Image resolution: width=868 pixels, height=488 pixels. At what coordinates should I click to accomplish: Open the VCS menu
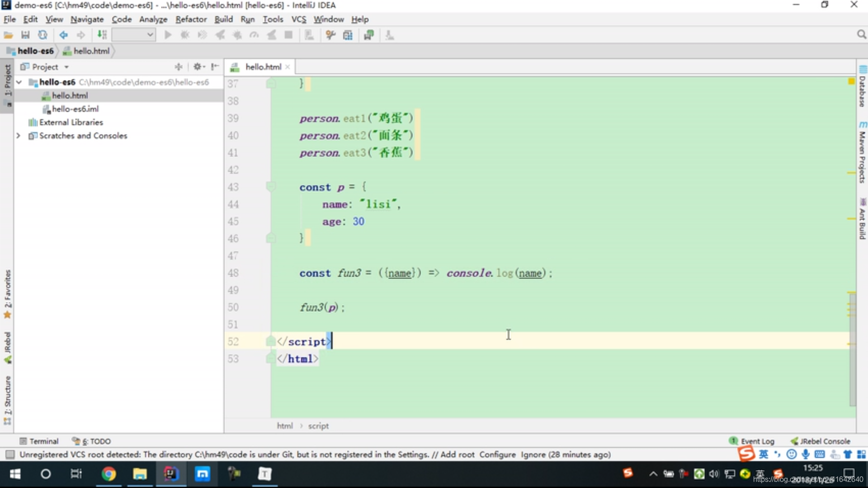click(298, 19)
